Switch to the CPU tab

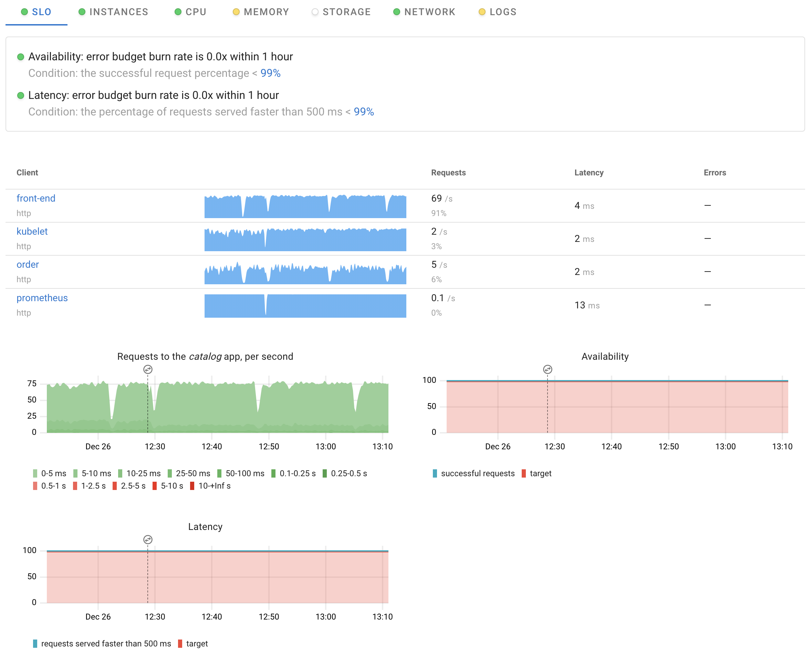tap(190, 12)
